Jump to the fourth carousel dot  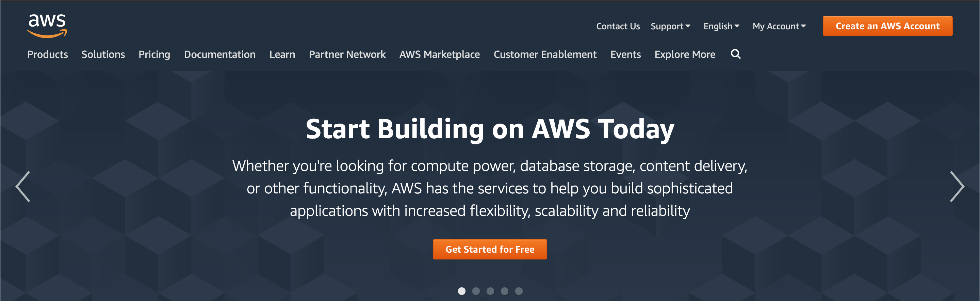[504, 291]
